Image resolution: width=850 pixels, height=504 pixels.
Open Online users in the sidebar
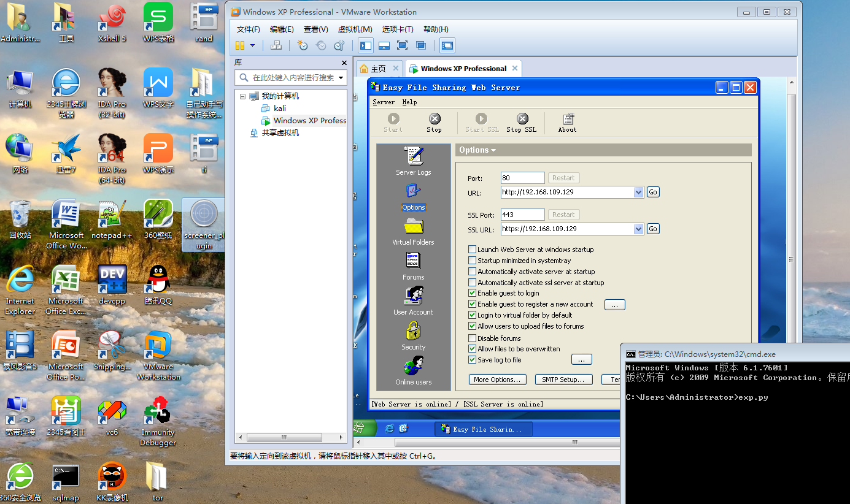tap(414, 372)
